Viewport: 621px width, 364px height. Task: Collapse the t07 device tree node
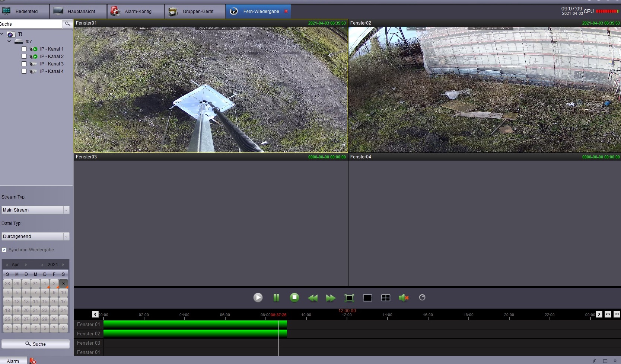[x=9, y=41]
